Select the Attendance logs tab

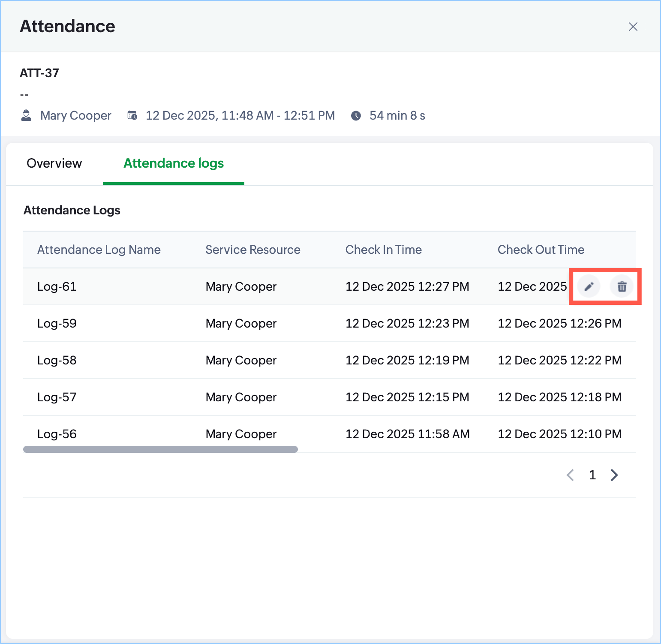point(174,163)
